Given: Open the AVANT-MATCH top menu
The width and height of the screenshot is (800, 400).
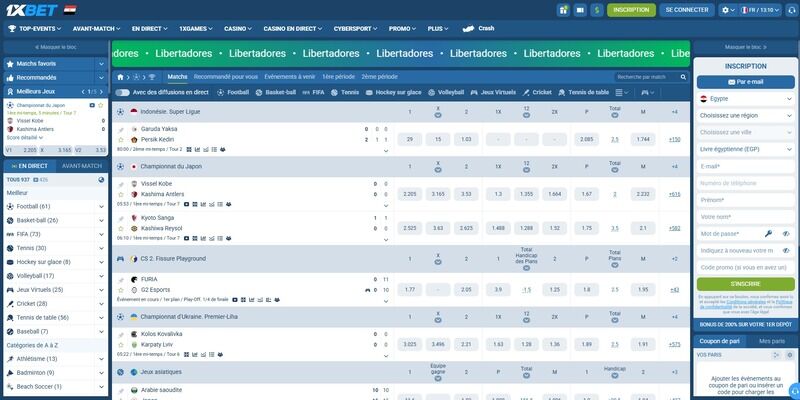Looking at the screenshot, I should [x=96, y=29].
